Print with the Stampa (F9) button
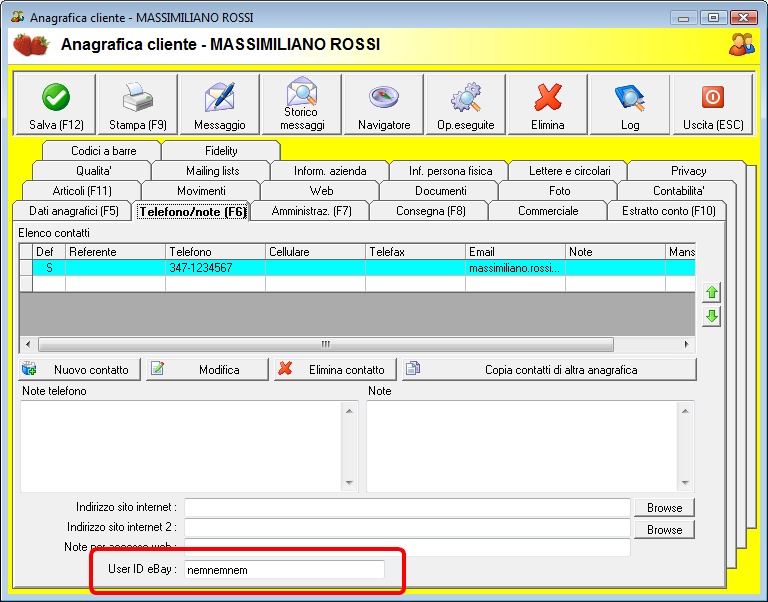This screenshot has width=768, height=602. 138,105
